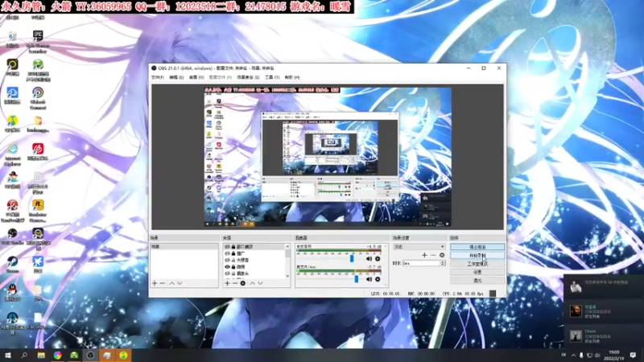Move source up in Sources panel
Image resolution: width=644 pixels, height=362 pixels.
pyautogui.click(x=253, y=283)
